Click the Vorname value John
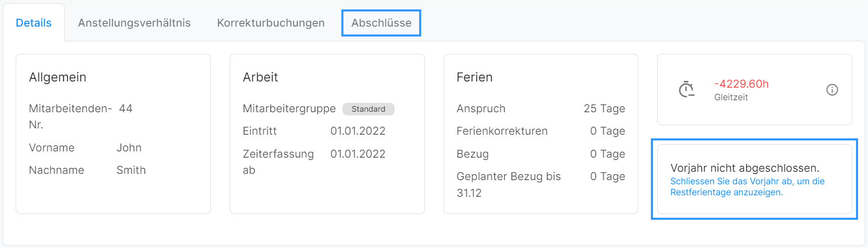The height and width of the screenshot is (248, 868). tap(129, 148)
